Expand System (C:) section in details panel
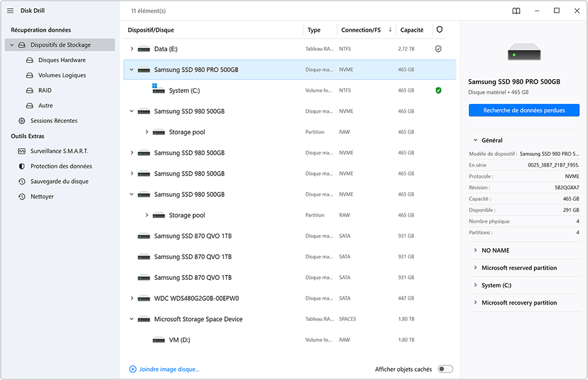 coord(475,285)
